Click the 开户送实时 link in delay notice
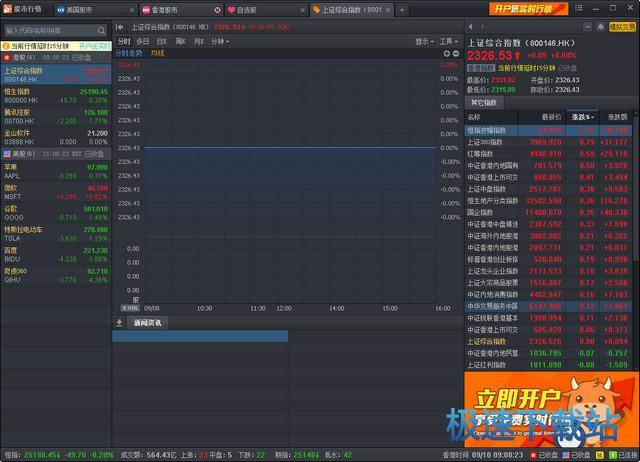The image size is (640, 462). pyautogui.click(x=95, y=46)
